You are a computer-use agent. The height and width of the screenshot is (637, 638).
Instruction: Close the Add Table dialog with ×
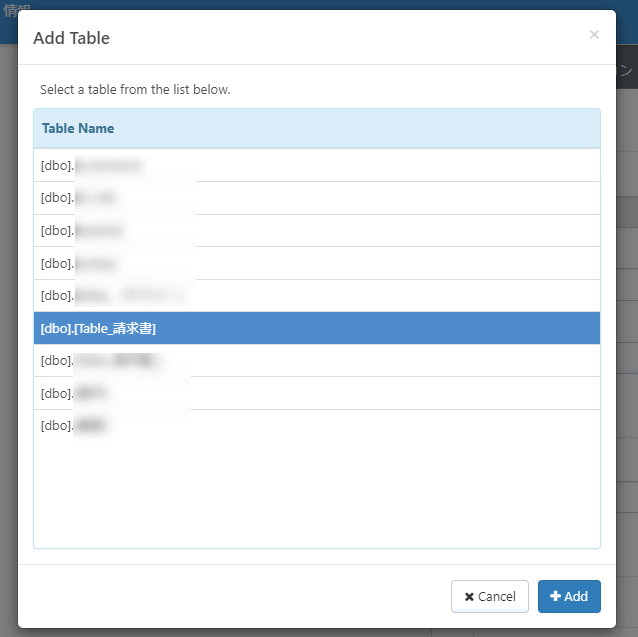coord(594,35)
